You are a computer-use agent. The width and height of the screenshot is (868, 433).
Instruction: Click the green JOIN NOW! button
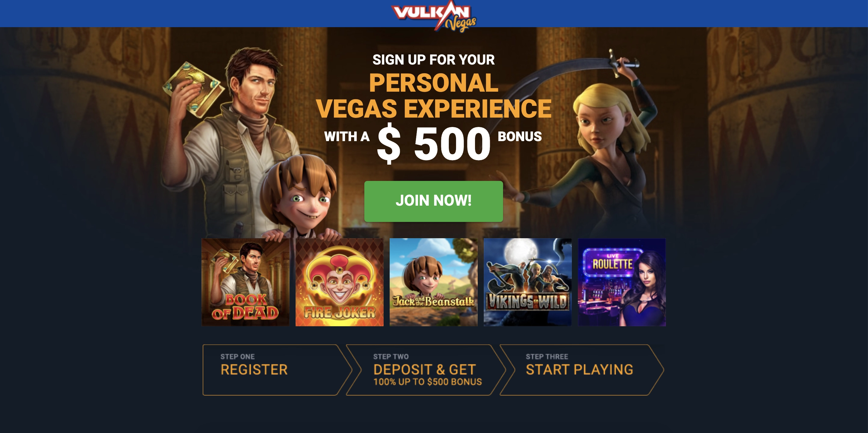[x=433, y=201]
